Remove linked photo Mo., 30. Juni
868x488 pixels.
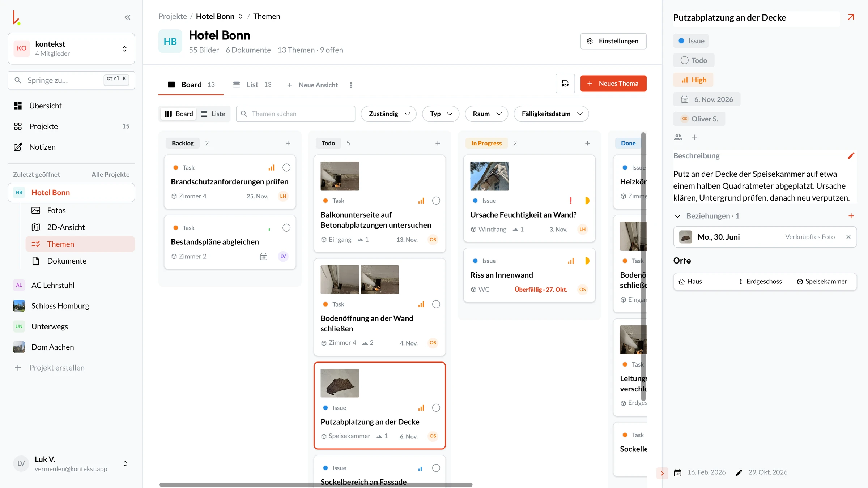[x=848, y=237]
